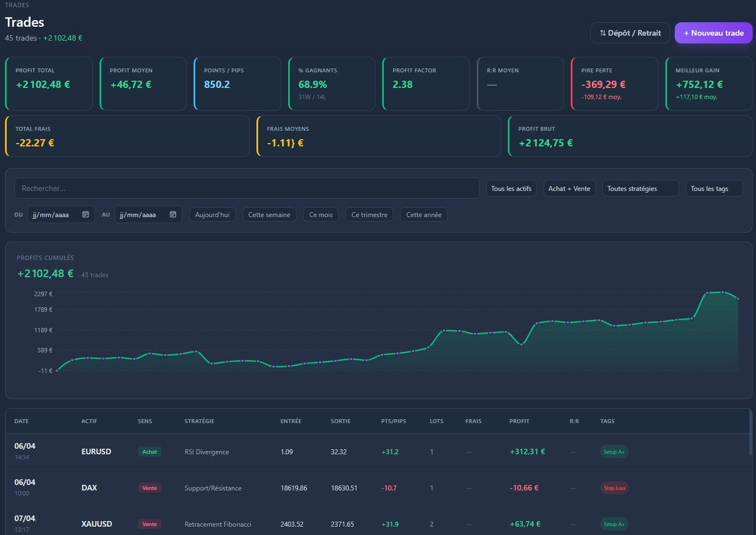Toggle the Cette année quick filter
Image resolution: width=756 pixels, height=535 pixels.
[424, 214]
